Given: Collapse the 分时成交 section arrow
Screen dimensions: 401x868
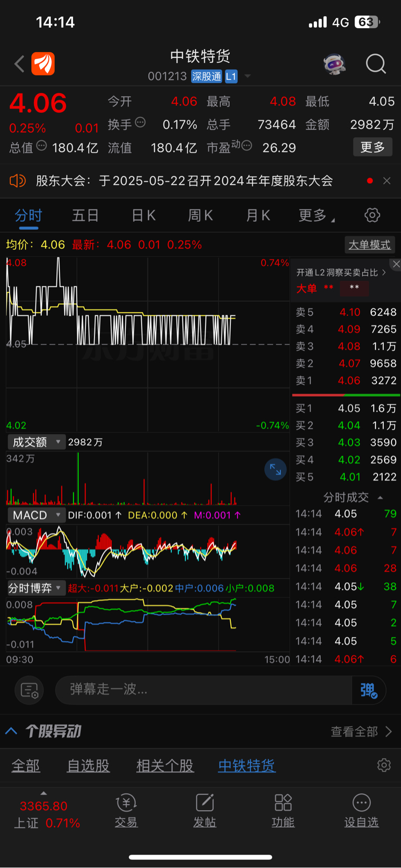Looking at the screenshot, I should pyautogui.click(x=380, y=498).
